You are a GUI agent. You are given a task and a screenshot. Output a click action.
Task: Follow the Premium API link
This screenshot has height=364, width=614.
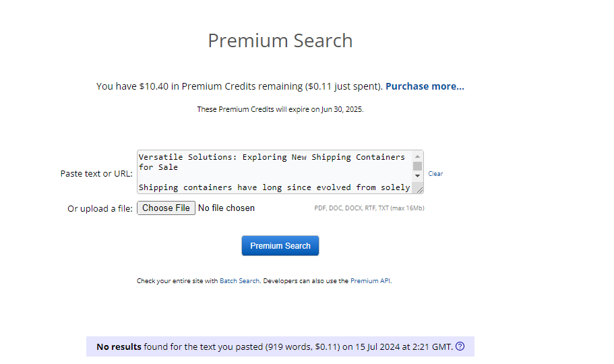(370, 280)
